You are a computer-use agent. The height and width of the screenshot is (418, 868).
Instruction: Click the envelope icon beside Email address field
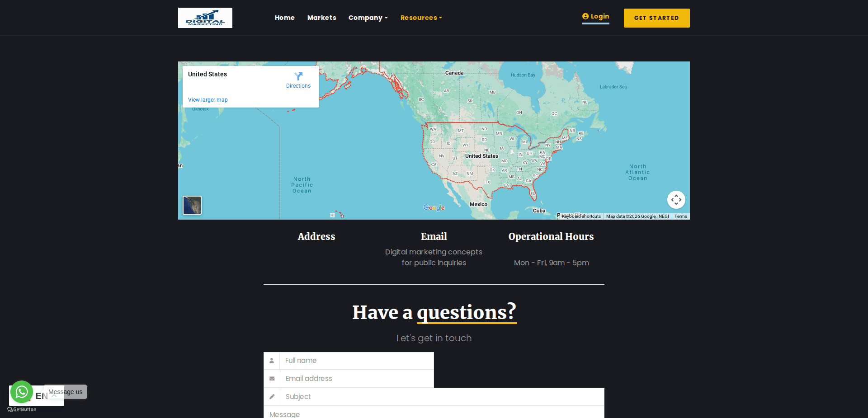click(272, 379)
